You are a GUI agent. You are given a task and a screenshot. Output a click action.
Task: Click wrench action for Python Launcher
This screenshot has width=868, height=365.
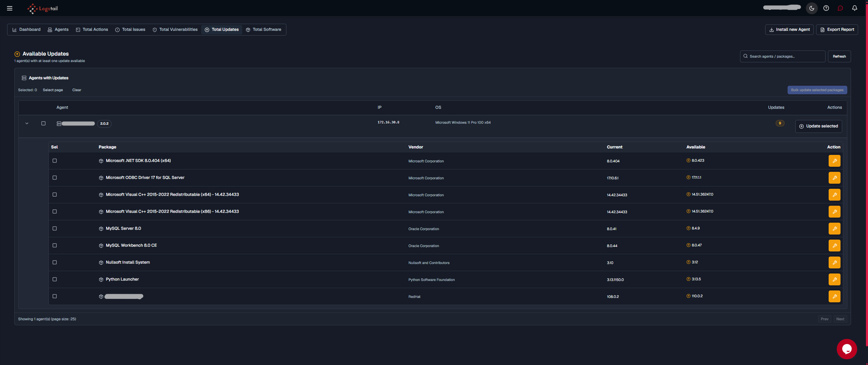click(834, 279)
